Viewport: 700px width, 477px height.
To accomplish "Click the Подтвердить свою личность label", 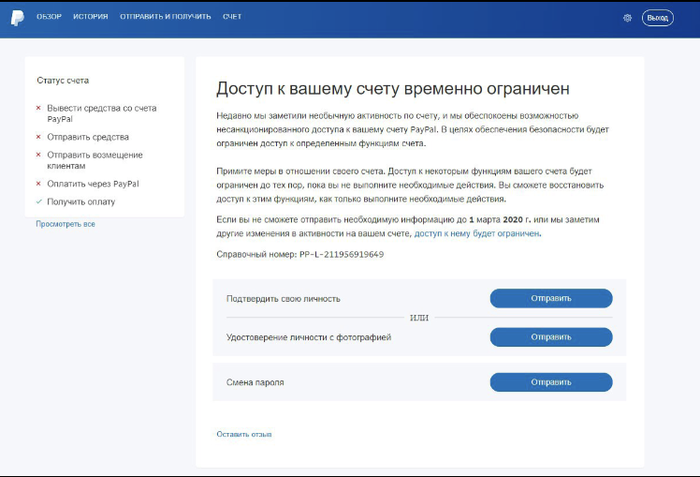I will (283, 298).
